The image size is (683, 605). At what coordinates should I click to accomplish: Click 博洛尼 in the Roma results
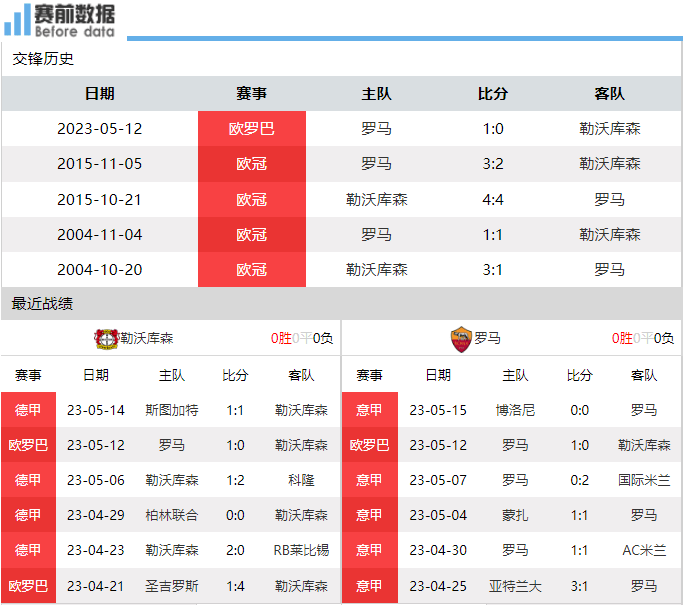pos(515,410)
